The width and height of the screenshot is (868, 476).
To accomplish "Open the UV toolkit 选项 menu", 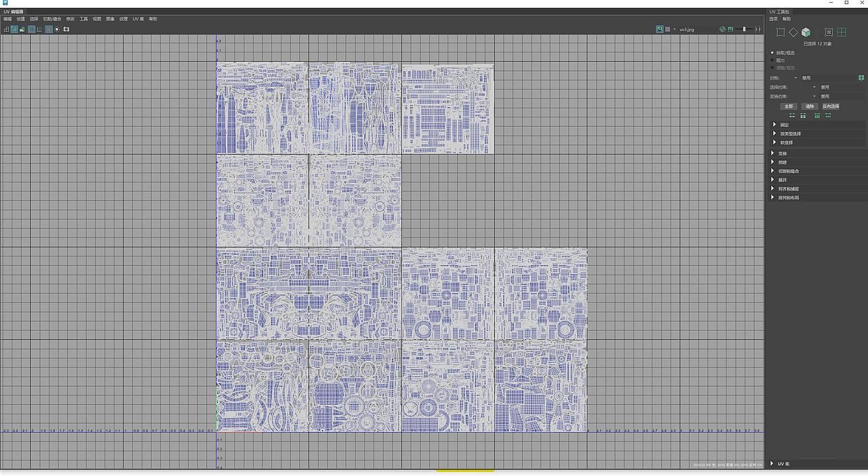I will [774, 19].
